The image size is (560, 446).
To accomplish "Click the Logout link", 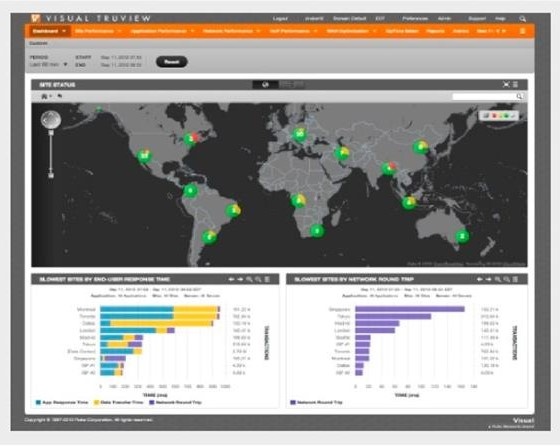I will (x=280, y=19).
